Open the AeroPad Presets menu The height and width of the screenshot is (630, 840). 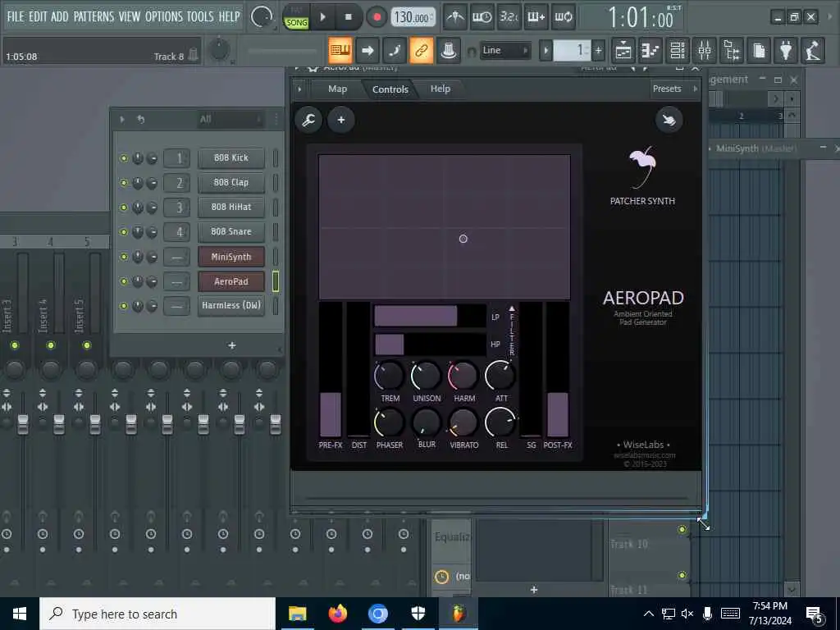coord(667,89)
